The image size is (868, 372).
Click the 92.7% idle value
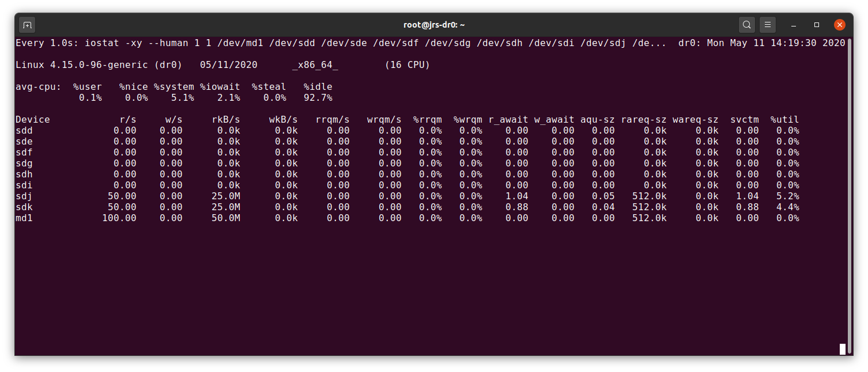coord(318,98)
